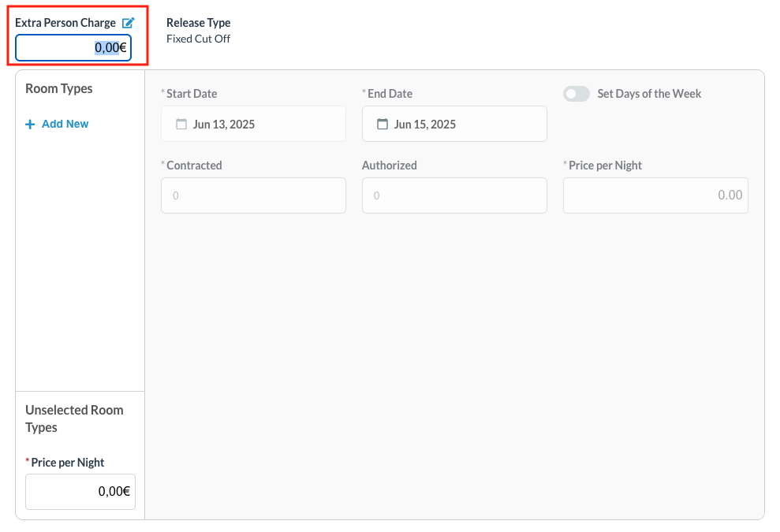This screenshot has width=780, height=532.
Task: Click the Add New link in Room Types
Action: pos(64,124)
